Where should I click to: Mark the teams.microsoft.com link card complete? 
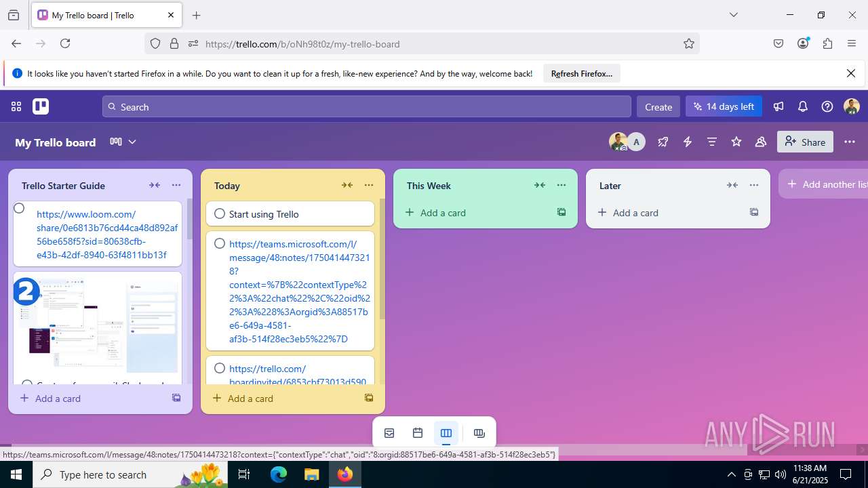tap(220, 243)
